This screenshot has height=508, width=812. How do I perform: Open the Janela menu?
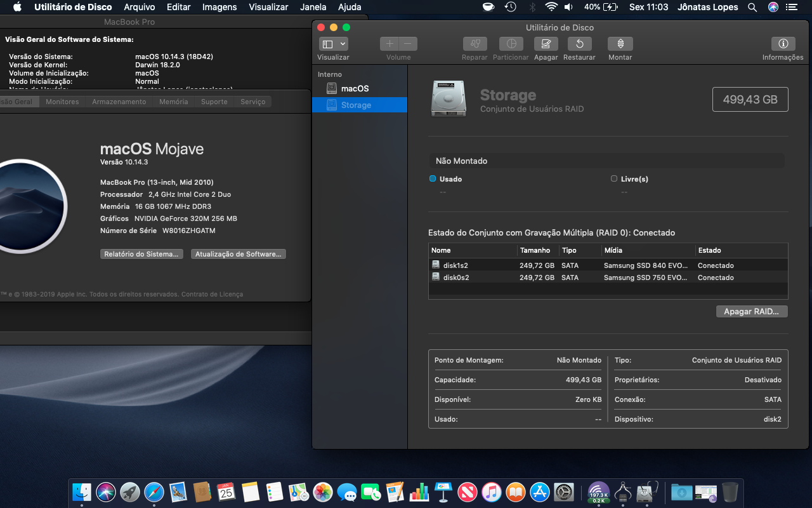point(313,7)
